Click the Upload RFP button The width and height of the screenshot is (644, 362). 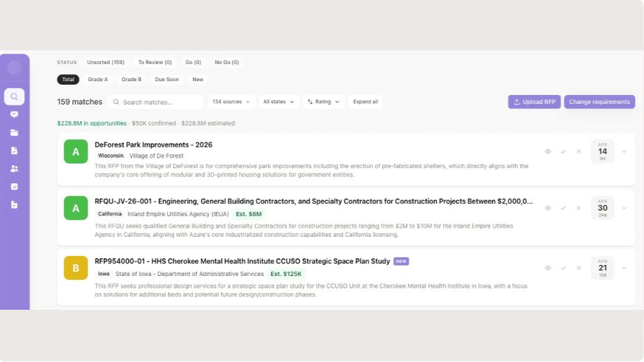click(534, 102)
